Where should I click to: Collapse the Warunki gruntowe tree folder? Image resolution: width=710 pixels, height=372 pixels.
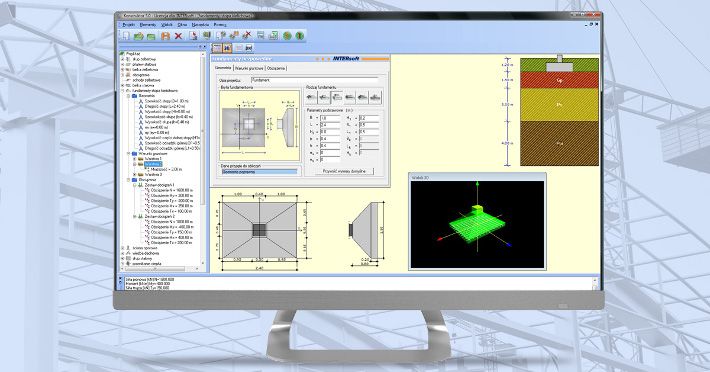(x=129, y=154)
